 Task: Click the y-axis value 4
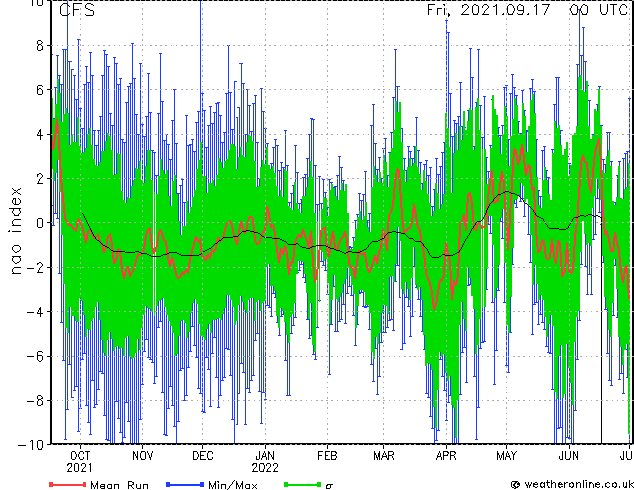click(x=40, y=134)
